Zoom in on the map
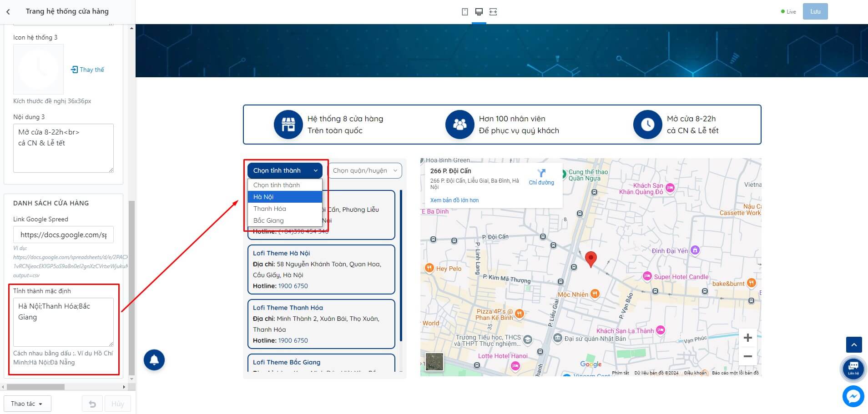The height and width of the screenshot is (414, 868). (x=747, y=338)
